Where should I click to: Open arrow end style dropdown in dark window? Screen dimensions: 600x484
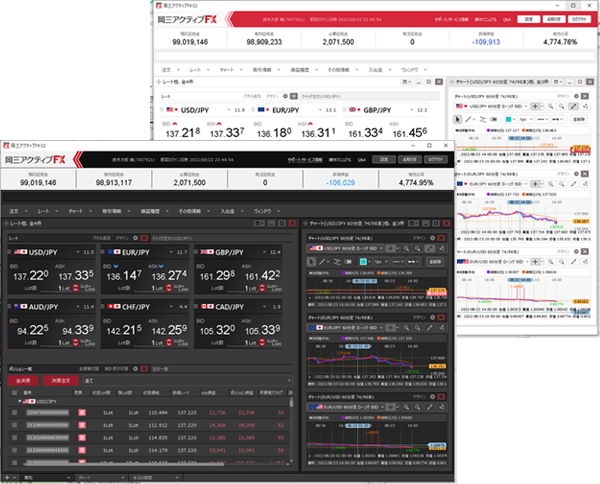413,262
